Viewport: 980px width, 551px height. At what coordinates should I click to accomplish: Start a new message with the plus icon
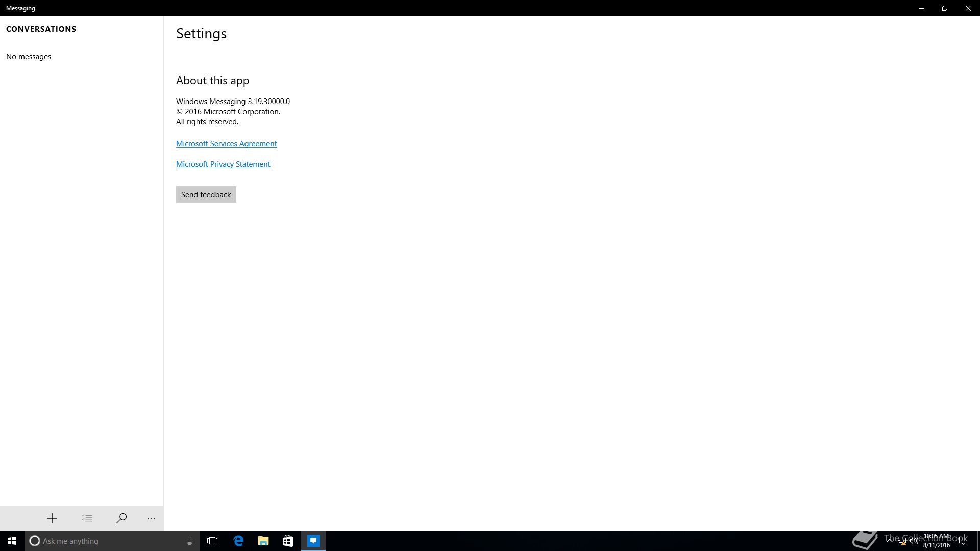click(x=52, y=518)
